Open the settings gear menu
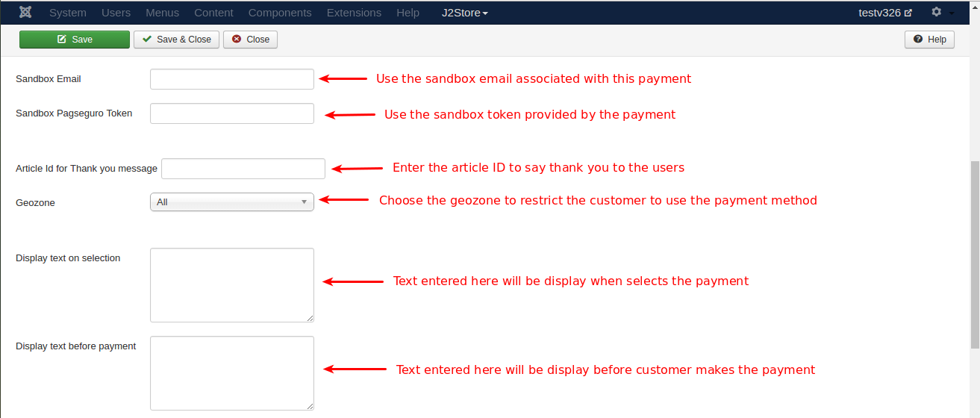 tap(937, 13)
